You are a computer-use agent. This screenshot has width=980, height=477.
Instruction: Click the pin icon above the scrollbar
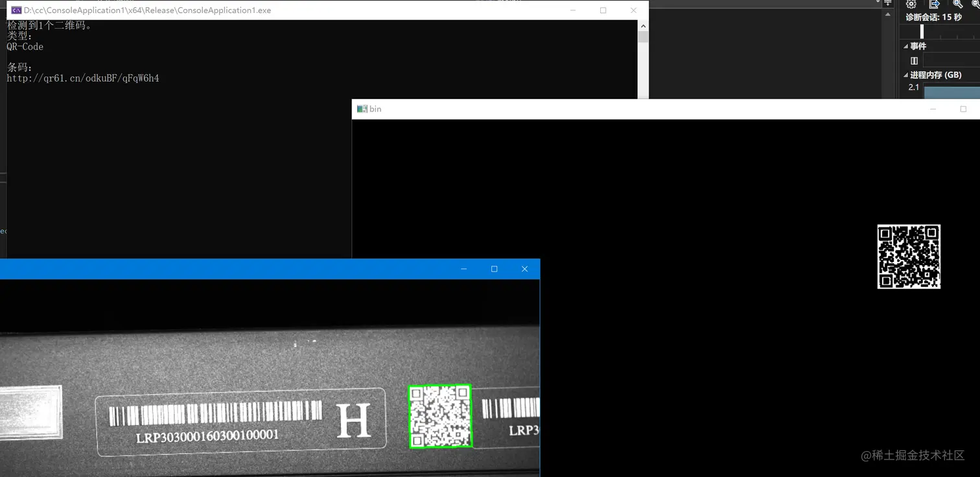click(888, 3)
